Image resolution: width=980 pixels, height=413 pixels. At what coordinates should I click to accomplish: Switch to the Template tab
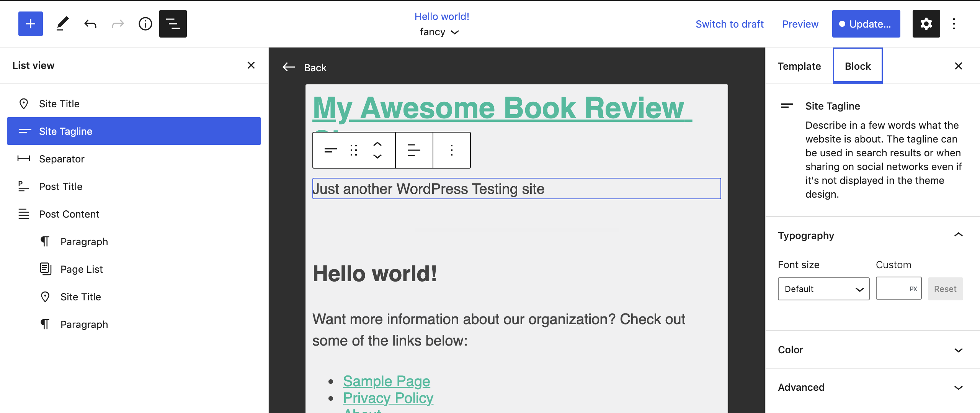tap(799, 66)
